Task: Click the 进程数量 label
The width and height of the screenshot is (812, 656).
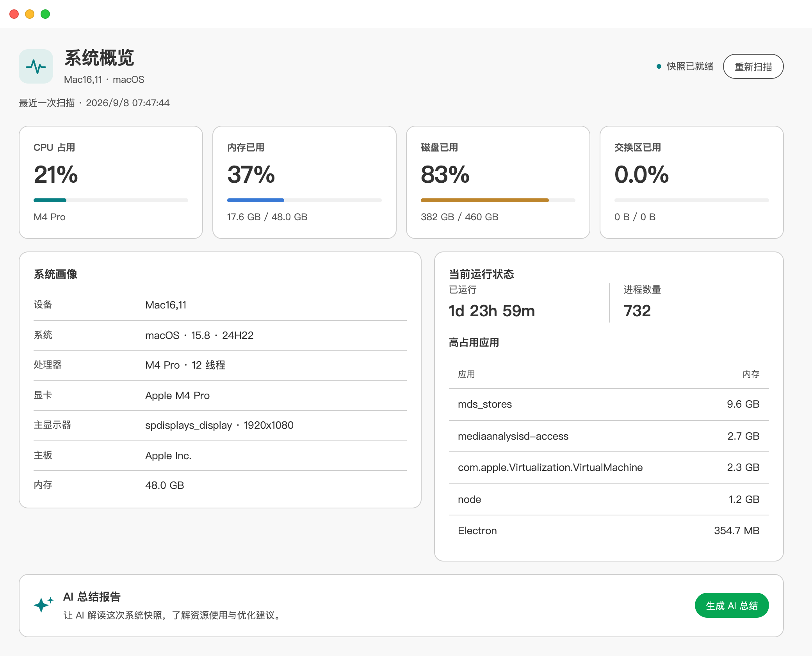Action: pos(642,290)
